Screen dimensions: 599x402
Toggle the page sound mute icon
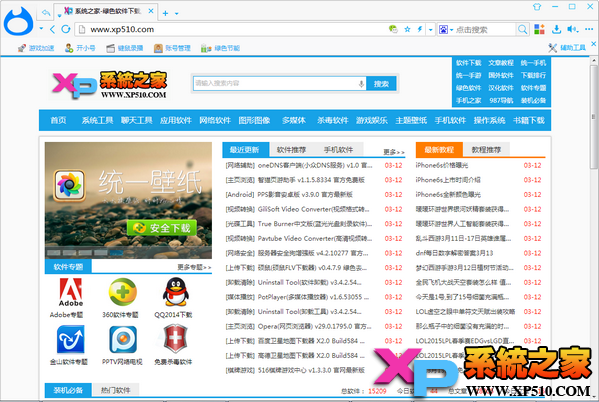point(572,29)
